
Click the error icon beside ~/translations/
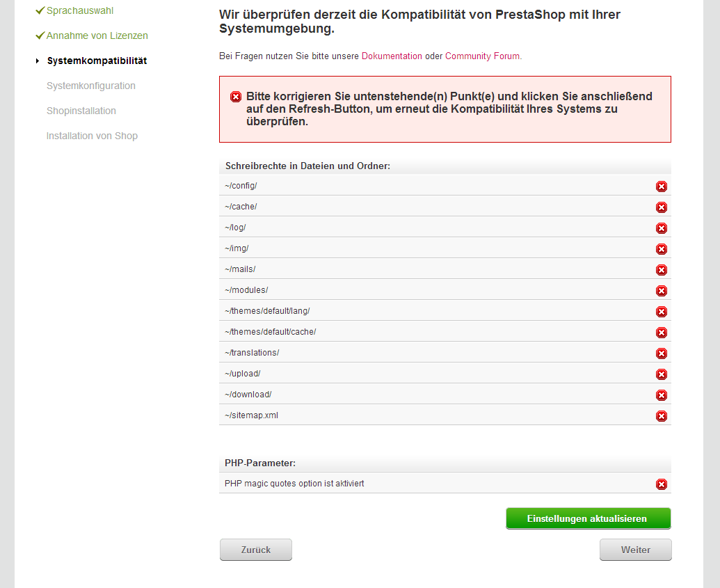[662, 353]
